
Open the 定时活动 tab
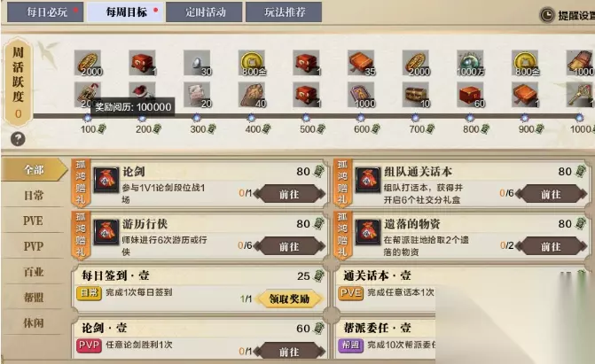[x=204, y=12]
